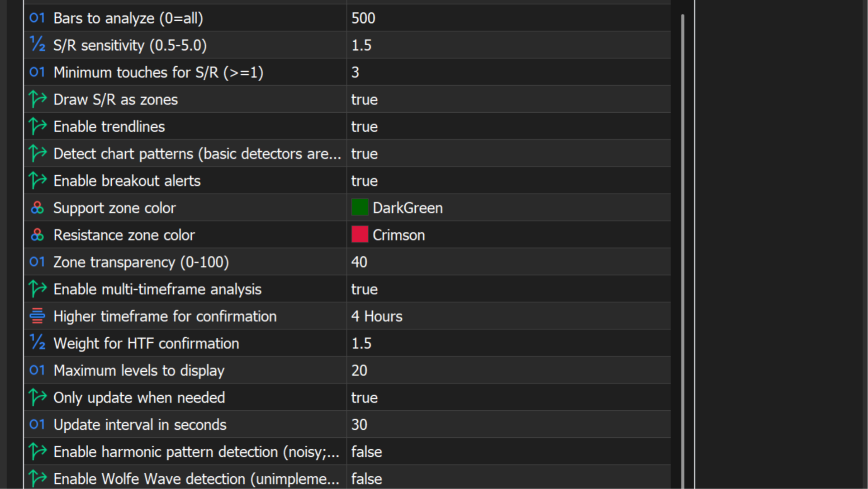This screenshot has width=868, height=489.
Task: Toggle the Enable trendlines true value
Action: pos(364,127)
